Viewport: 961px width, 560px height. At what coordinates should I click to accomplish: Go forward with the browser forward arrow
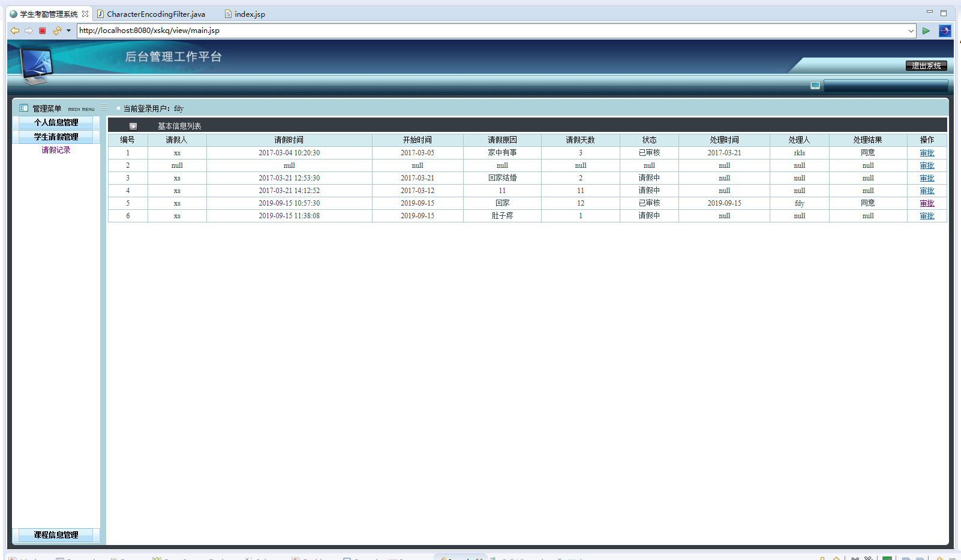tap(28, 31)
